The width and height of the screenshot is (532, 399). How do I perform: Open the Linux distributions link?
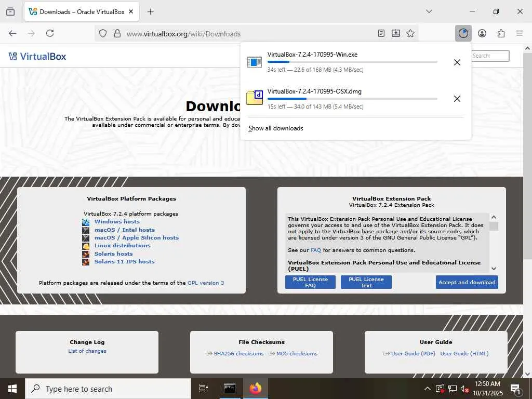coord(122,245)
